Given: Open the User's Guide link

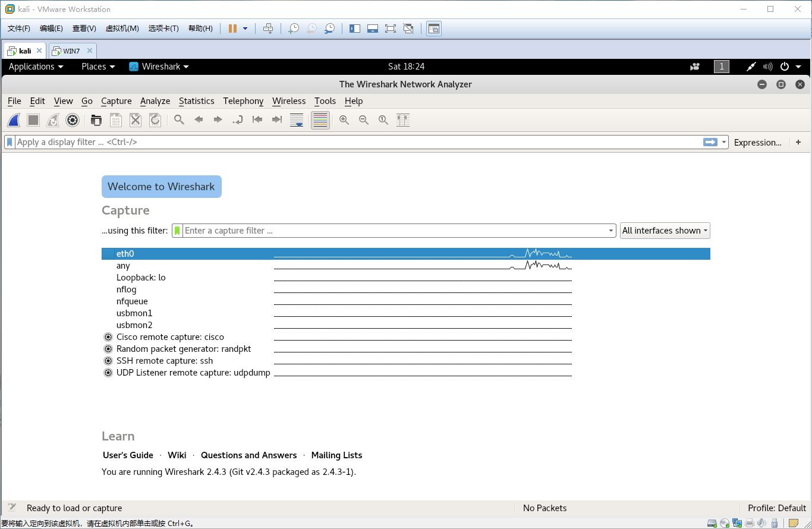Looking at the screenshot, I should pos(128,455).
